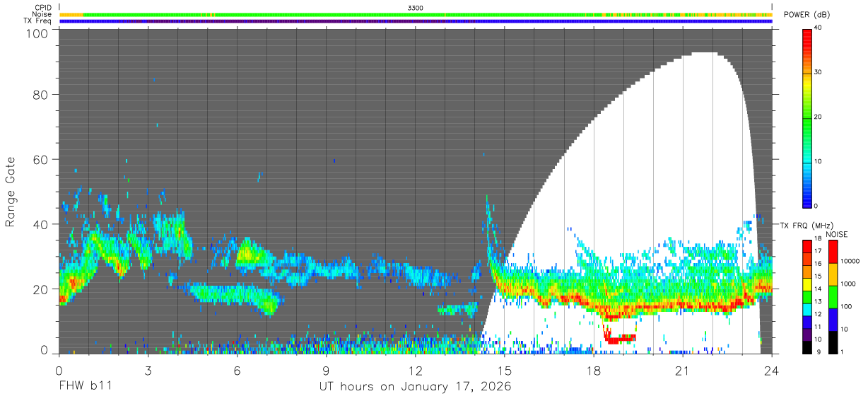
Task: Click the 9 tick on the UT hours axis
Action: [x=327, y=370]
